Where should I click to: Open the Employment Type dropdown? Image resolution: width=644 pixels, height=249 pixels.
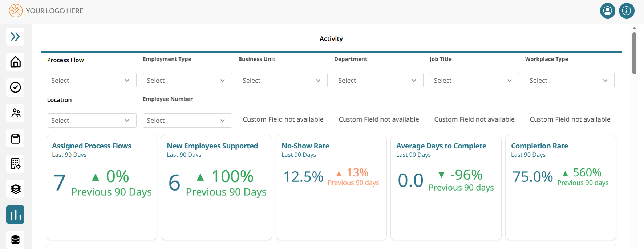coord(187,80)
